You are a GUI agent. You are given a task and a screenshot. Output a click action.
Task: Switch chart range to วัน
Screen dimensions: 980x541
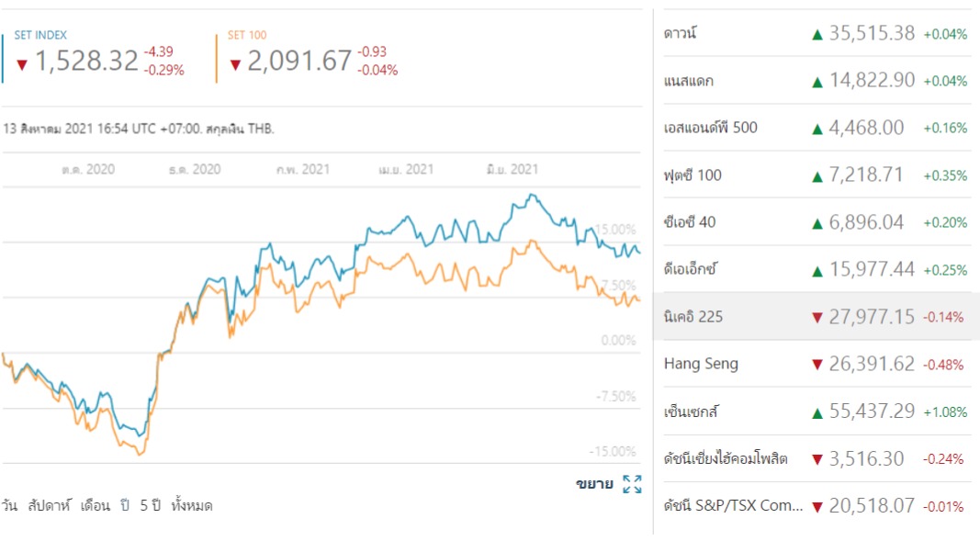click(9, 506)
